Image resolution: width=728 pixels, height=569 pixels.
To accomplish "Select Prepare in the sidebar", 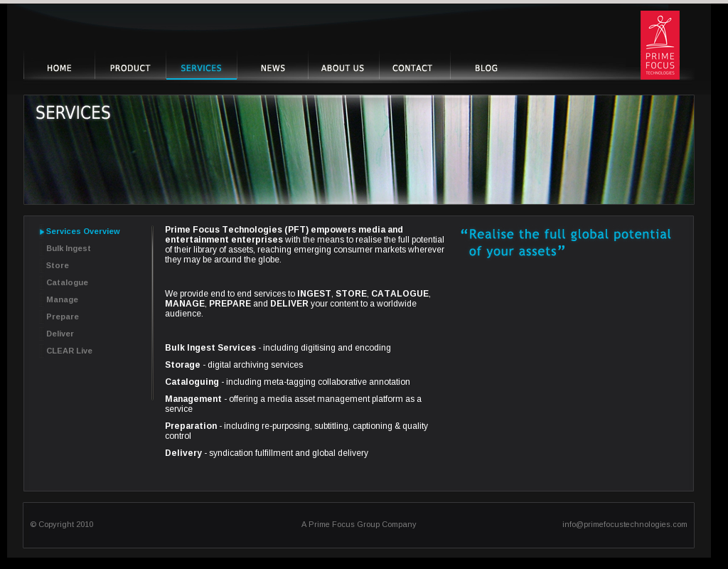I will pyautogui.click(x=63, y=317).
